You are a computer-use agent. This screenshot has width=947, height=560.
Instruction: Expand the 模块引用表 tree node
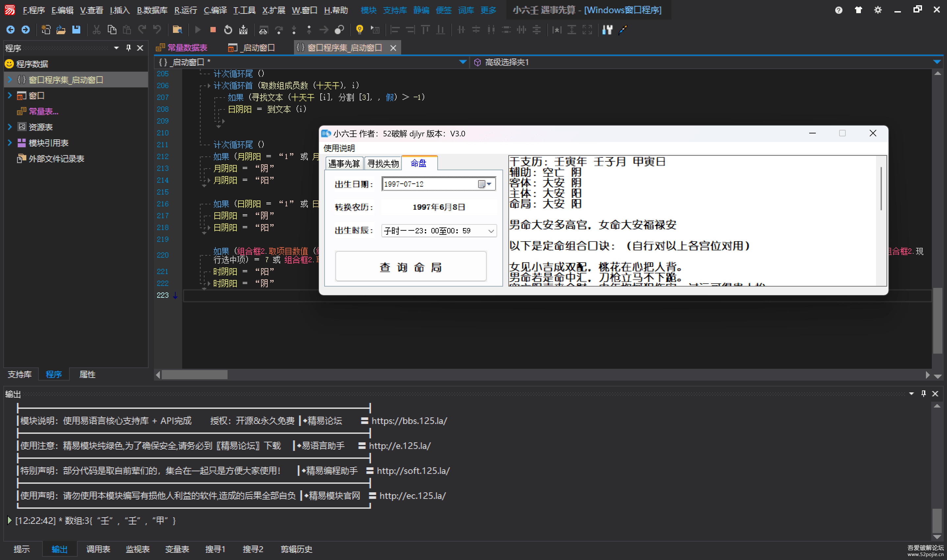coord(10,143)
